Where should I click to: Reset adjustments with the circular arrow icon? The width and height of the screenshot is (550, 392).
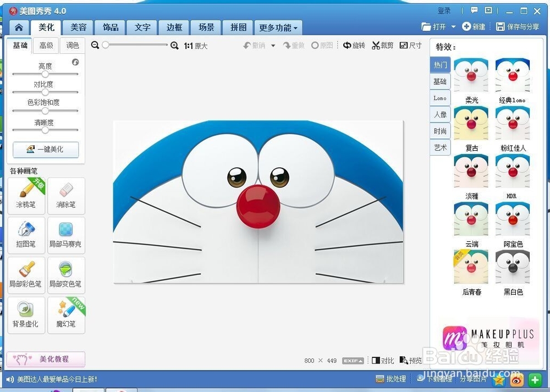click(x=75, y=62)
